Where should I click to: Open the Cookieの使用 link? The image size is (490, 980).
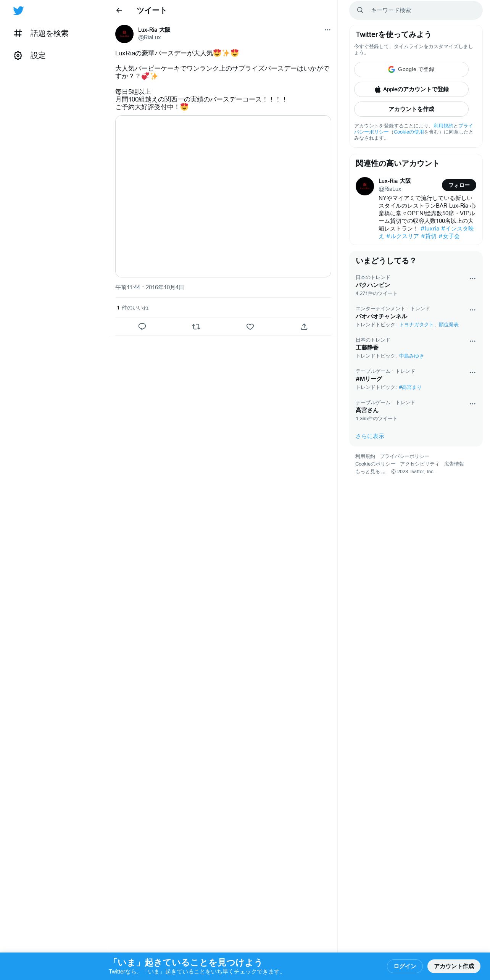[x=409, y=132]
